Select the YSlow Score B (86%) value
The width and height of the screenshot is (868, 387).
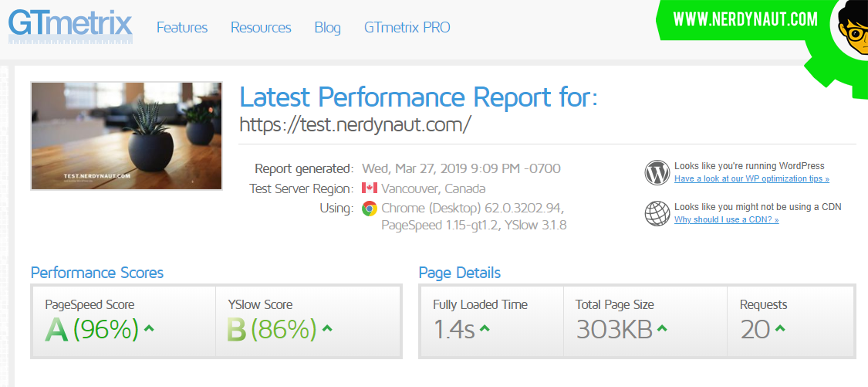click(272, 330)
